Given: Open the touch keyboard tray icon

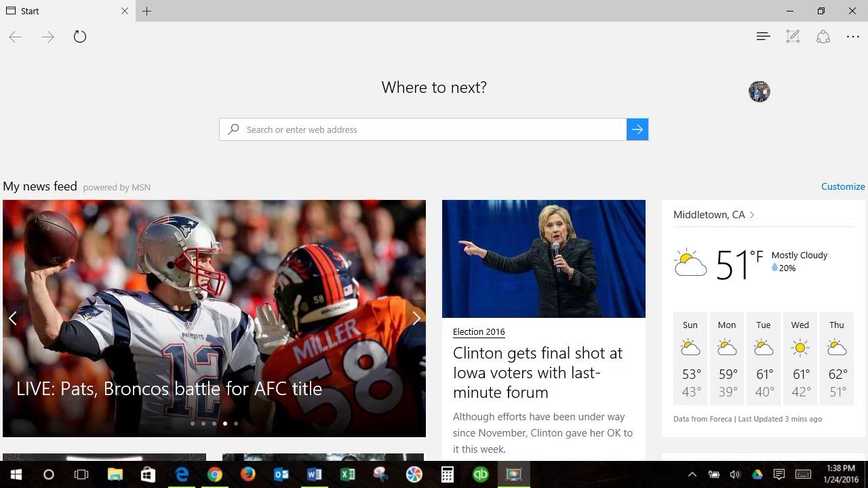Looking at the screenshot, I should click(x=804, y=474).
